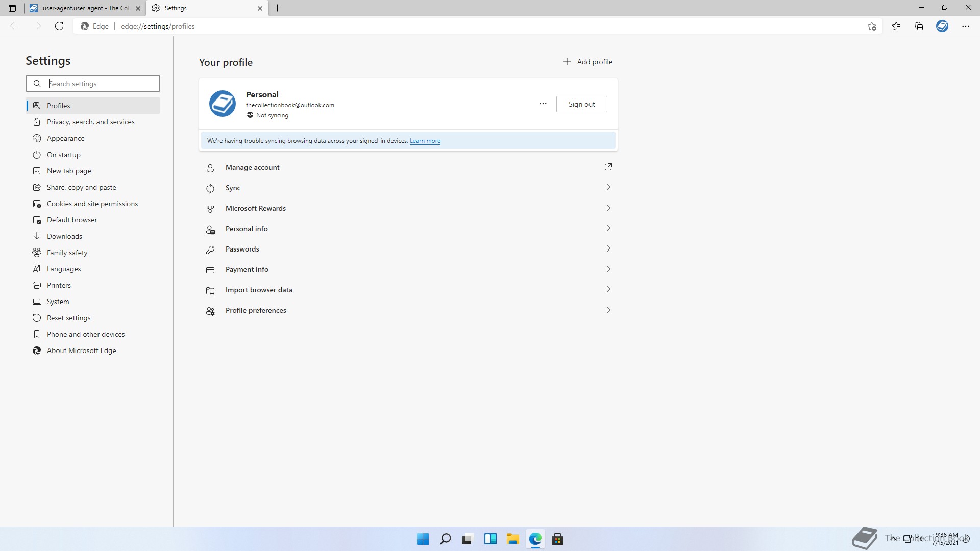This screenshot has width=980, height=551.
Task: Open Widgets from the taskbar
Action: point(490,539)
